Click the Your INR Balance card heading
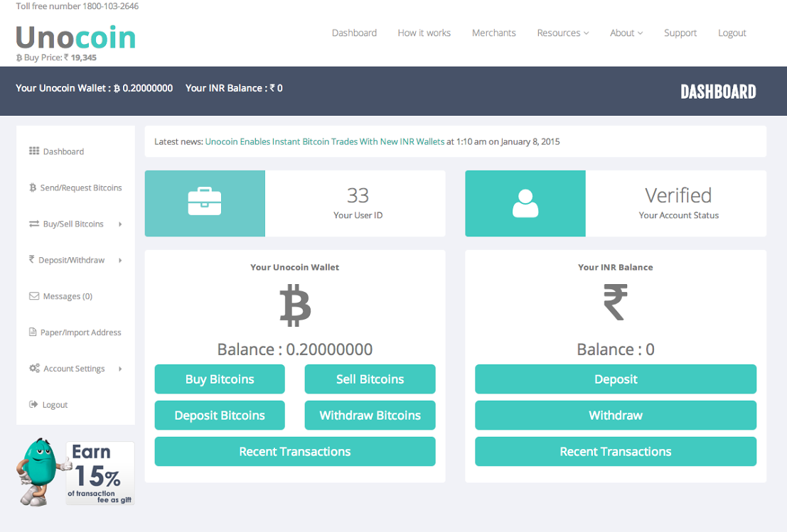The image size is (787, 532). (616, 267)
